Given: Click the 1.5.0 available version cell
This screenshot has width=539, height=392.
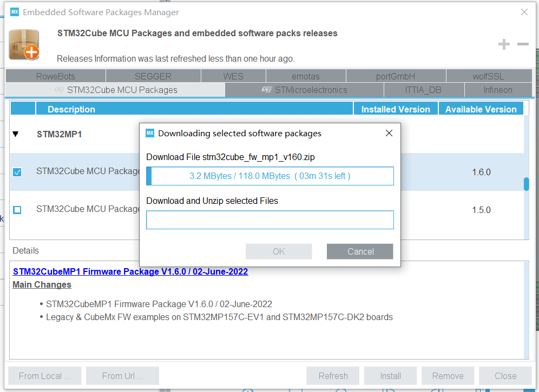Looking at the screenshot, I should pyautogui.click(x=481, y=210).
